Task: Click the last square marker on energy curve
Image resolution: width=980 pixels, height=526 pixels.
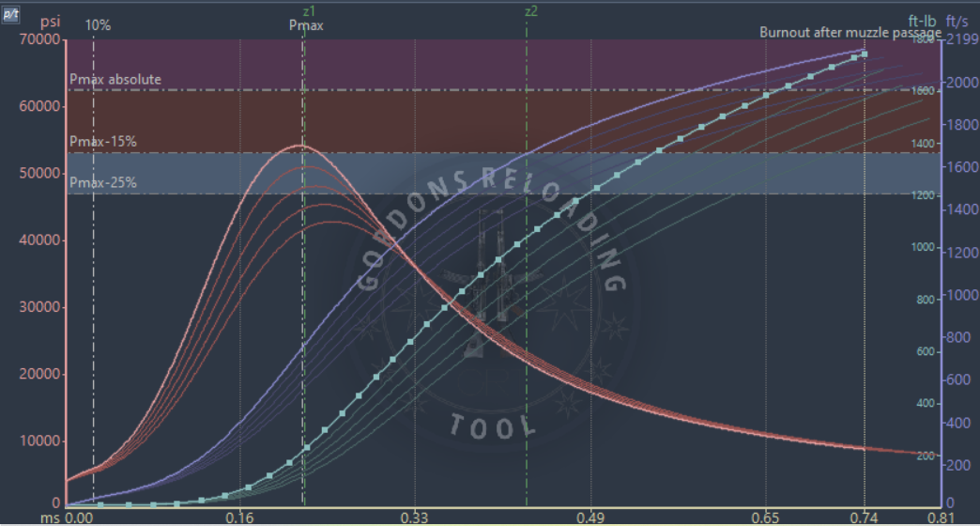Action: point(865,54)
